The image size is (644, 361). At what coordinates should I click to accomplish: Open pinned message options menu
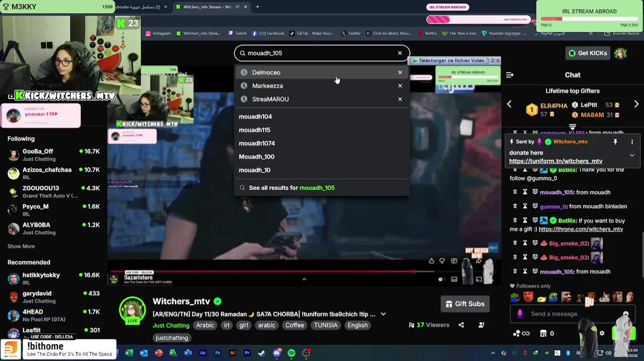coord(632,142)
